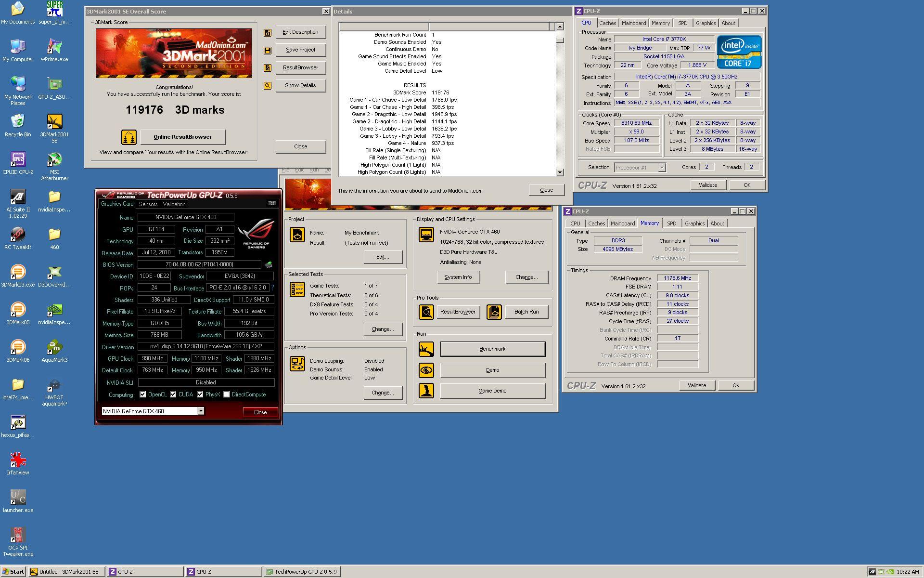The height and width of the screenshot is (578, 924).
Task: Click the Save Project disk icon
Action: pyautogui.click(x=268, y=50)
